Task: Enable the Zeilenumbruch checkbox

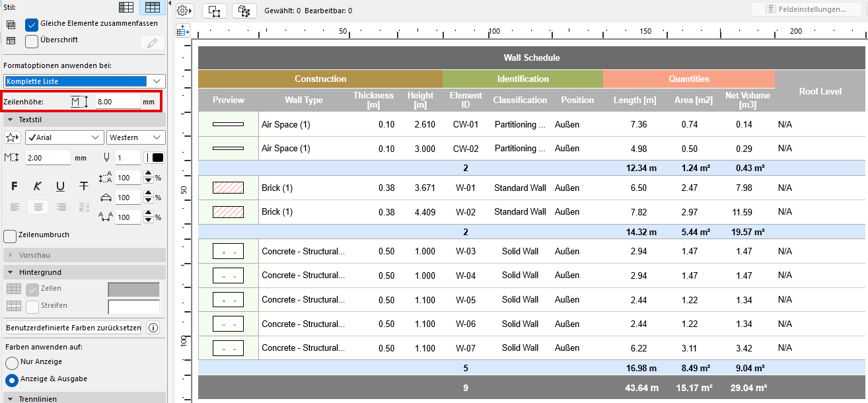Action: (x=10, y=236)
